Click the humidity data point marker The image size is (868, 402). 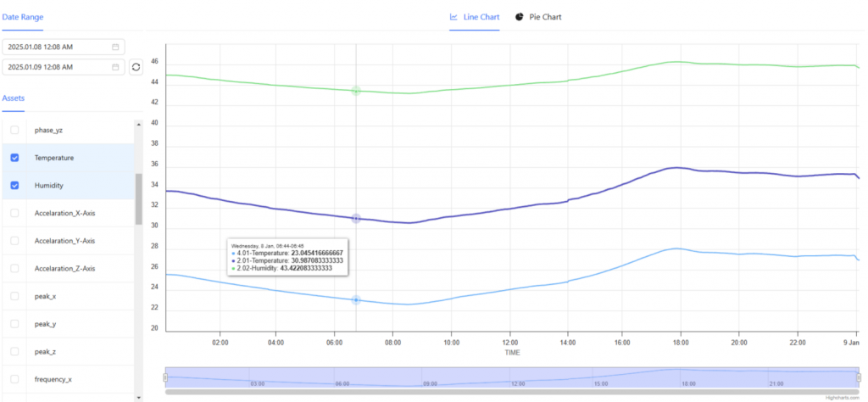[x=356, y=90]
